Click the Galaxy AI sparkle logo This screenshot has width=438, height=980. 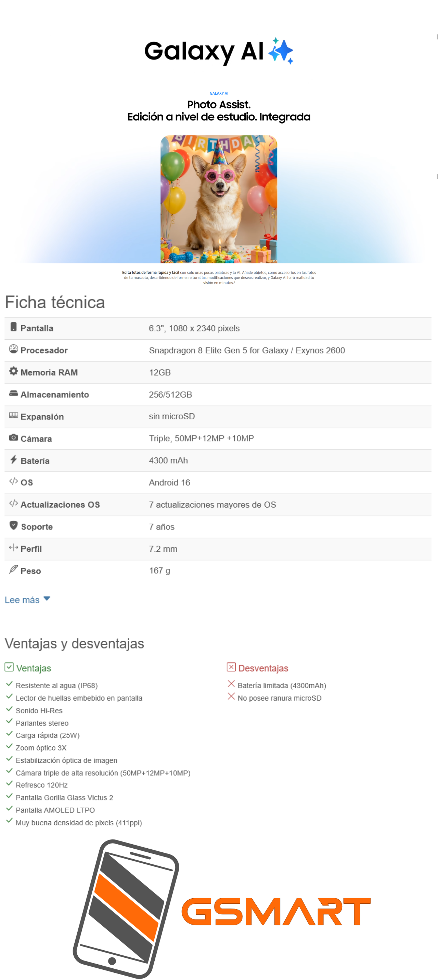click(281, 51)
